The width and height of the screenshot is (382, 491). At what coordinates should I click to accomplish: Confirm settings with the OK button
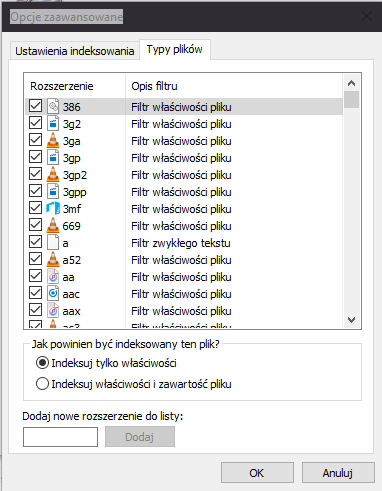(x=257, y=473)
